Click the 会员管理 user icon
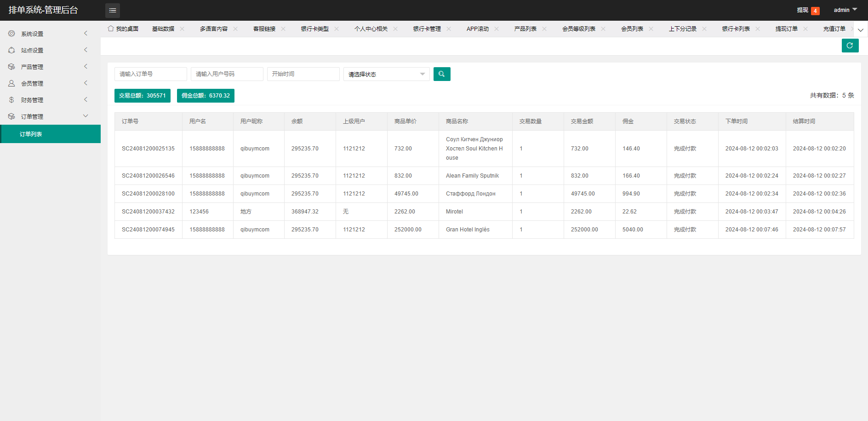 (11, 83)
